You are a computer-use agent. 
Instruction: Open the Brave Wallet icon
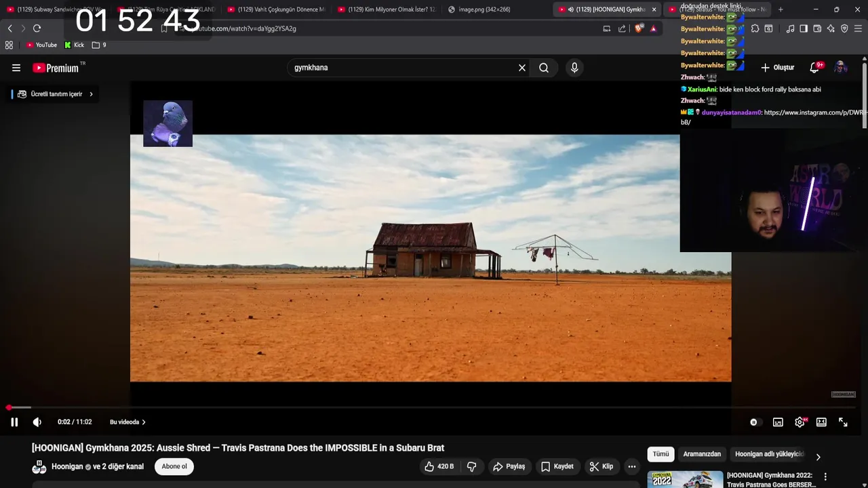[817, 28]
